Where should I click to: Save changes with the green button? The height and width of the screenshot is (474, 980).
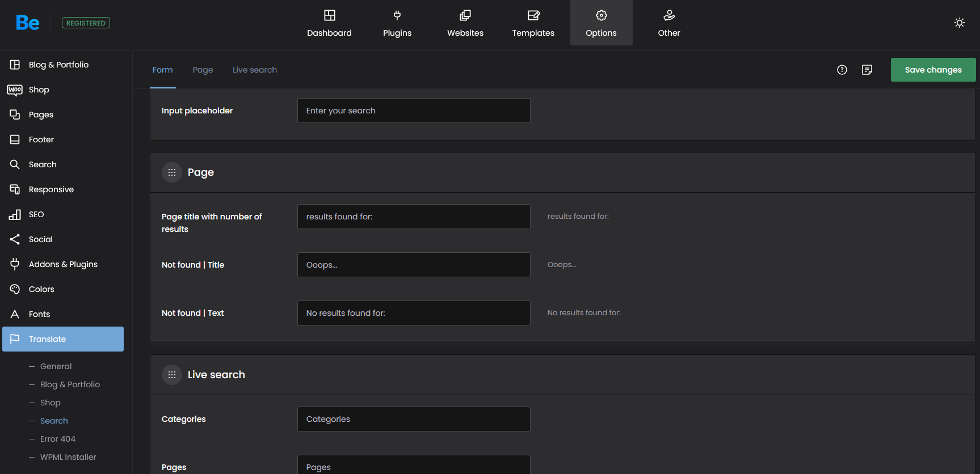[x=933, y=70]
